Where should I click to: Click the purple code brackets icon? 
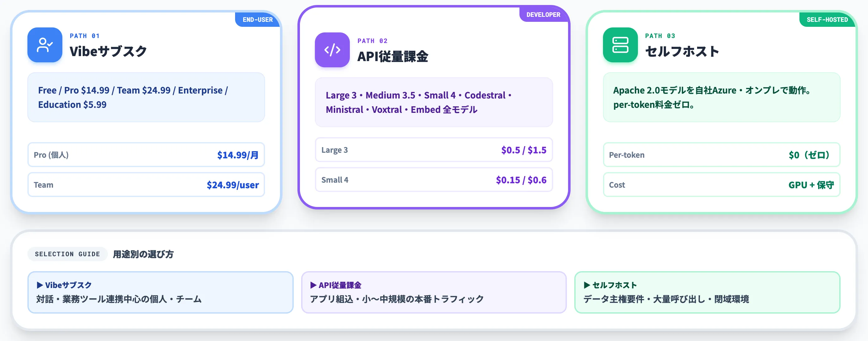(332, 50)
